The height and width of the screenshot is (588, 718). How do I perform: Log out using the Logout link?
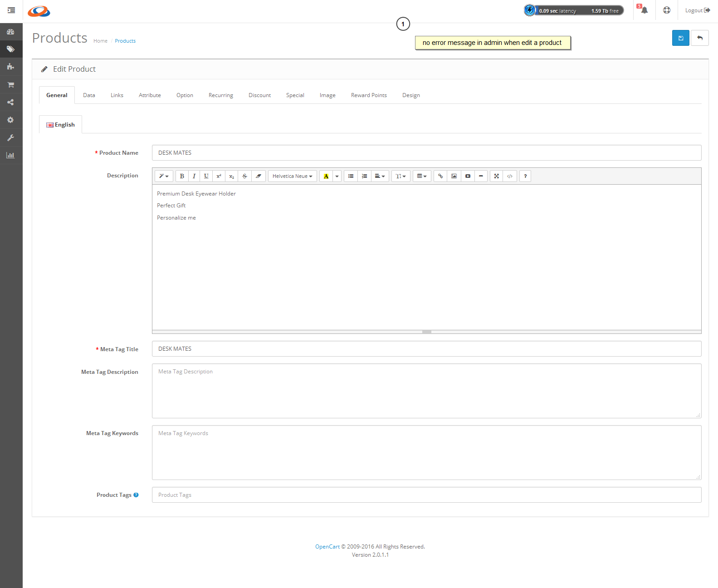[698, 10]
